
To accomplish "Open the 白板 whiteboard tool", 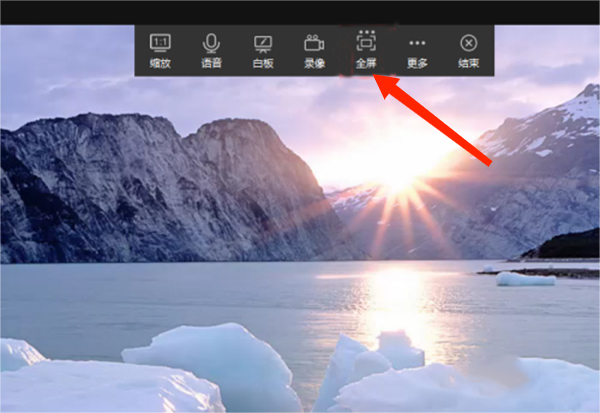I will click(x=263, y=52).
